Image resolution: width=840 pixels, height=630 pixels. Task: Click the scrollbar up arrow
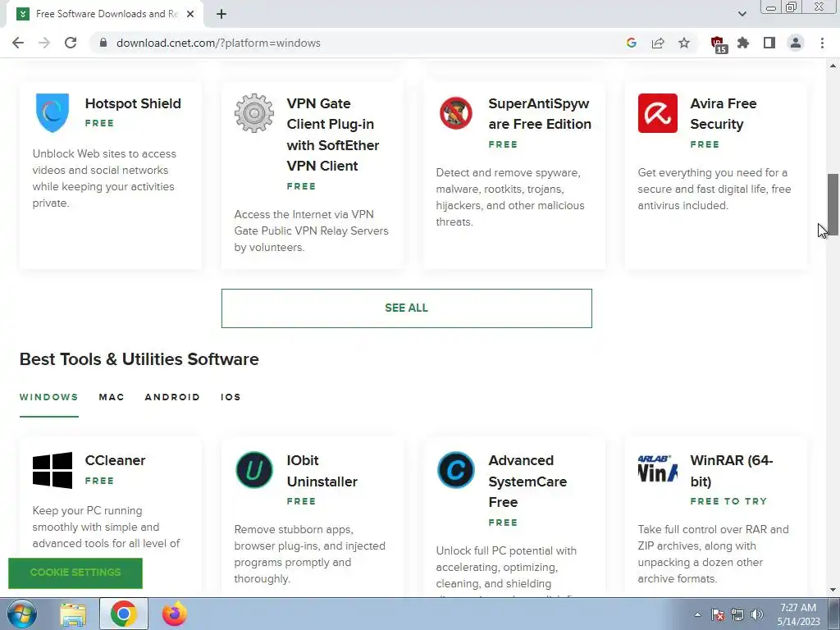(x=833, y=66)
